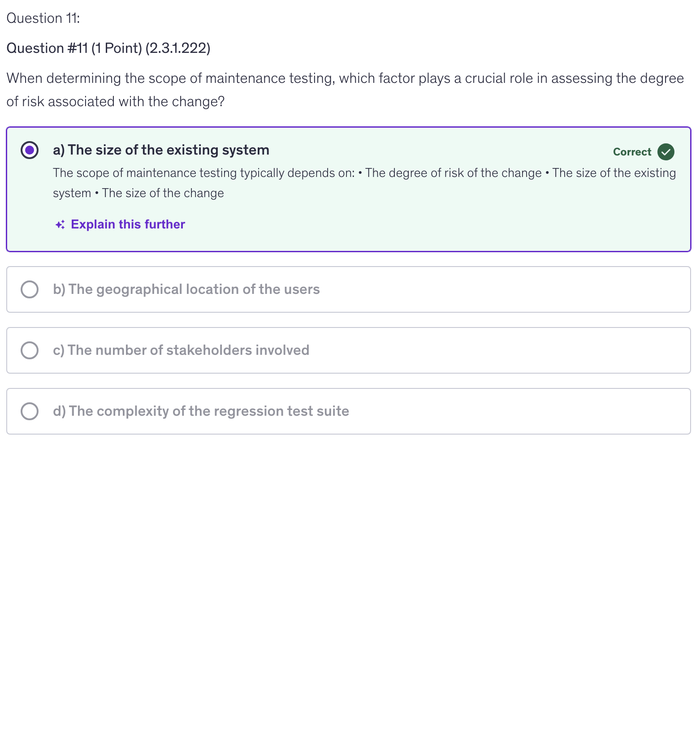Viewport: 700px width, 741px height.
Task: Click the Correct status label
Action: click(x=631, y=152)
